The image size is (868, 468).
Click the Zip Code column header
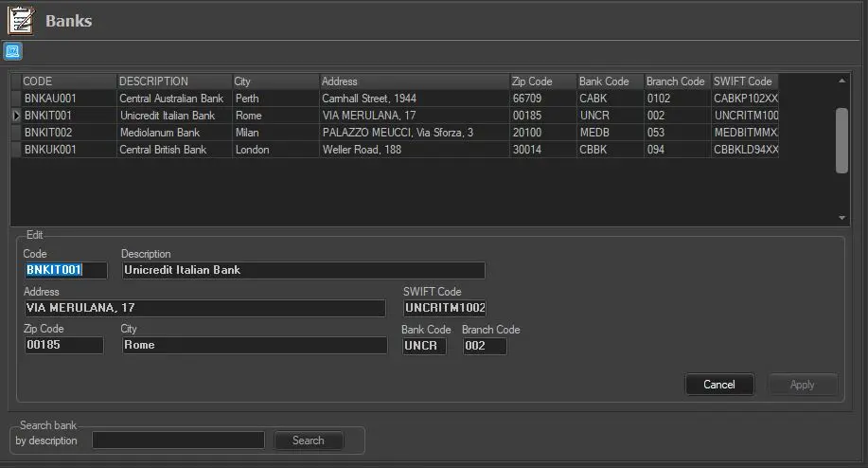click(542, 81)
